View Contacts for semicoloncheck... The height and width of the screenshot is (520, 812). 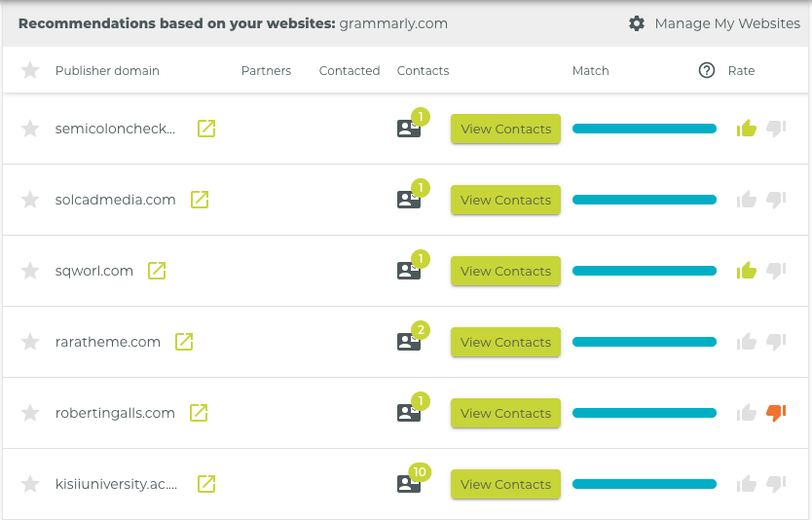(505, 129)
